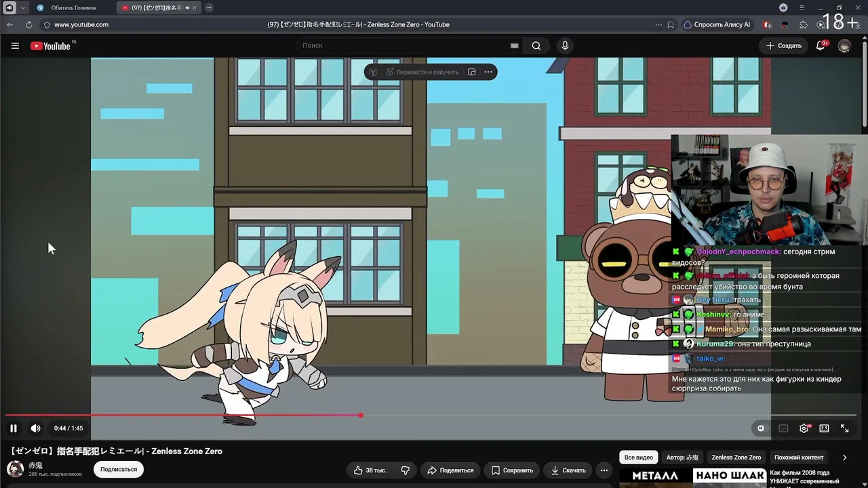868x488 pixels.
Task: Open more actions menu under video
Action: pyautogui.click(x=604, y=470)
